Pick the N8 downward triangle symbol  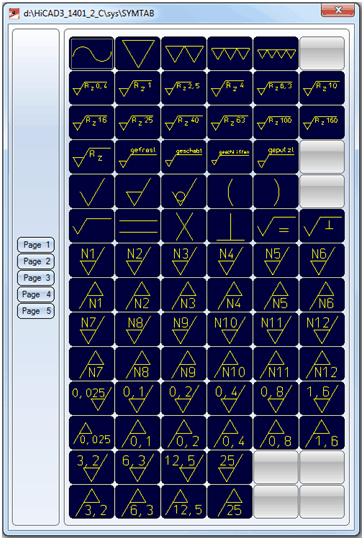click(138, 329)
